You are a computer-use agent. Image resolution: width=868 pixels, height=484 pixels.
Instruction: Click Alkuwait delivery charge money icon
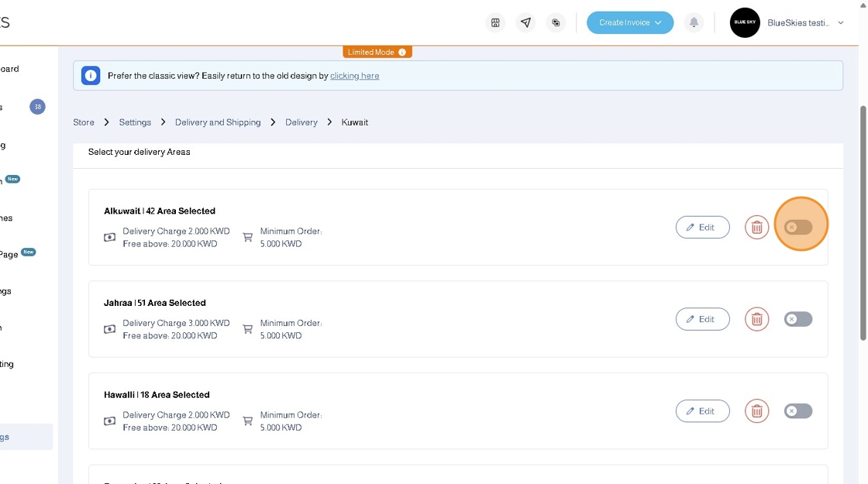pyautogui.click(x=109, y=237)
